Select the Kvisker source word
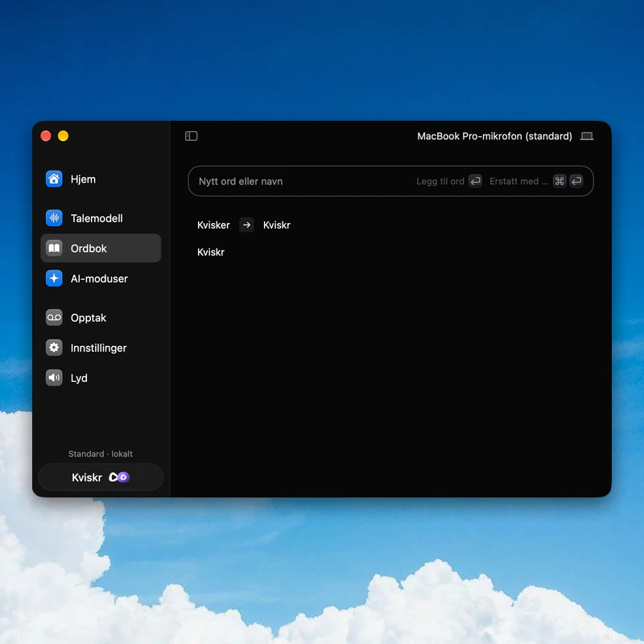This screenshot has height=644, width=644. 213,225
